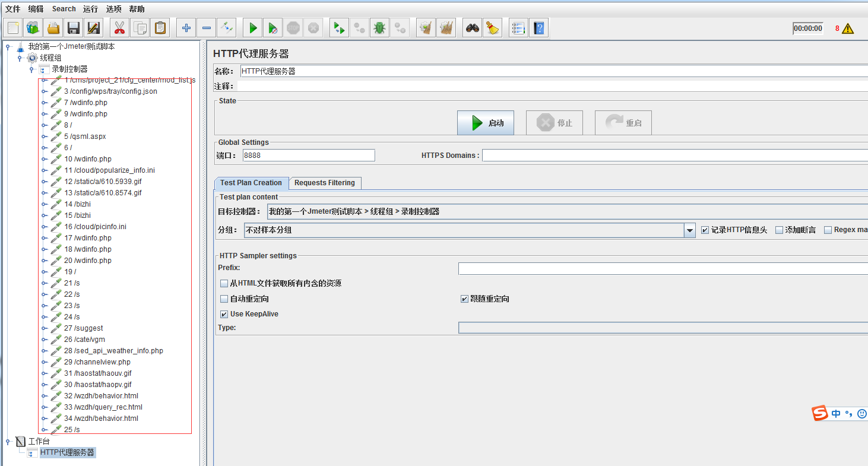Expand the 3 /config/wps/tray/config.json node
The height and width of the screenshot is (466, 868).
click(44, 92)
